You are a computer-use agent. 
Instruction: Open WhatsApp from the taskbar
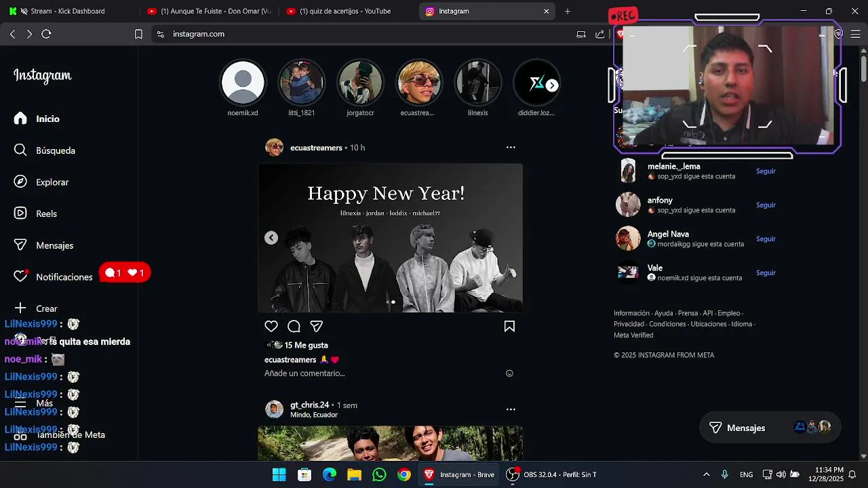(379, 474)
